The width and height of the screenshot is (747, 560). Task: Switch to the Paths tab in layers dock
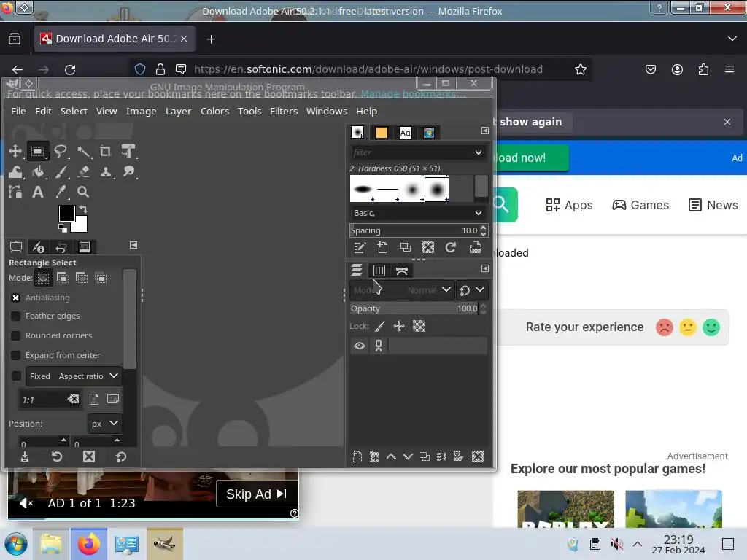coord(402,271)
